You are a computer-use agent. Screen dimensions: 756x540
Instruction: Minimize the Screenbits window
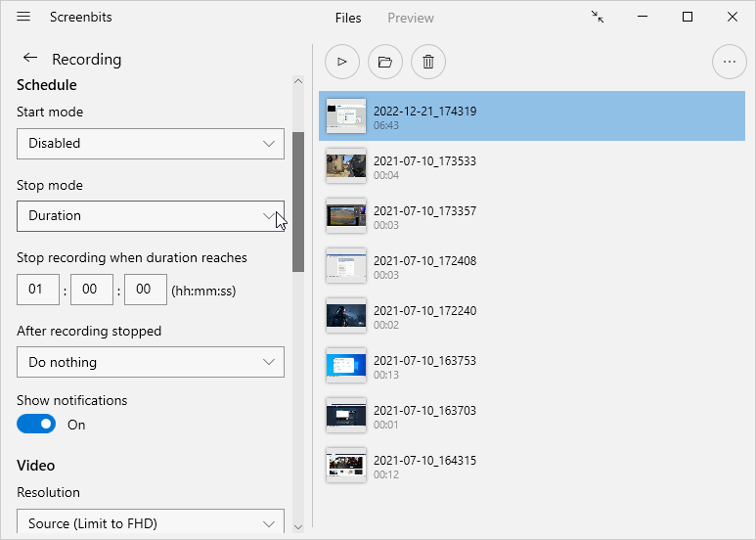643,17
